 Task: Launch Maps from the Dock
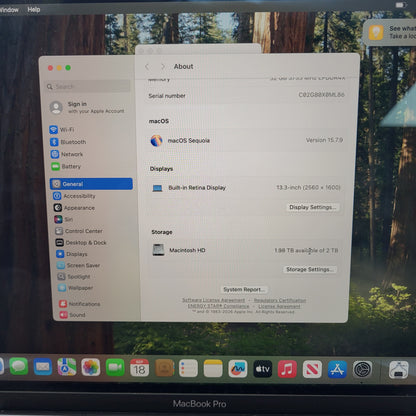tap(67, 367)
